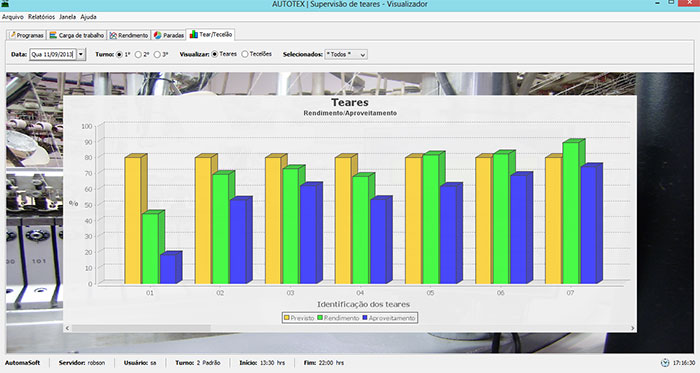The image size is (700, 373).
Task: Click the Paradas pie chart icon
Action: [158, 35]
